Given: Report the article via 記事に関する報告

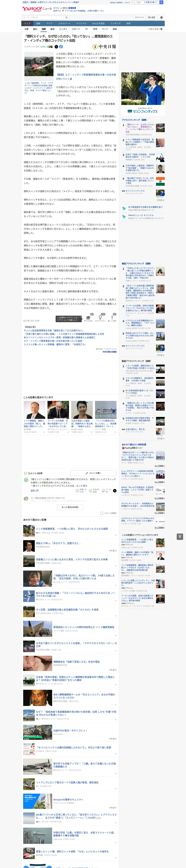Looking at the screenshot, I should point(31,321).
